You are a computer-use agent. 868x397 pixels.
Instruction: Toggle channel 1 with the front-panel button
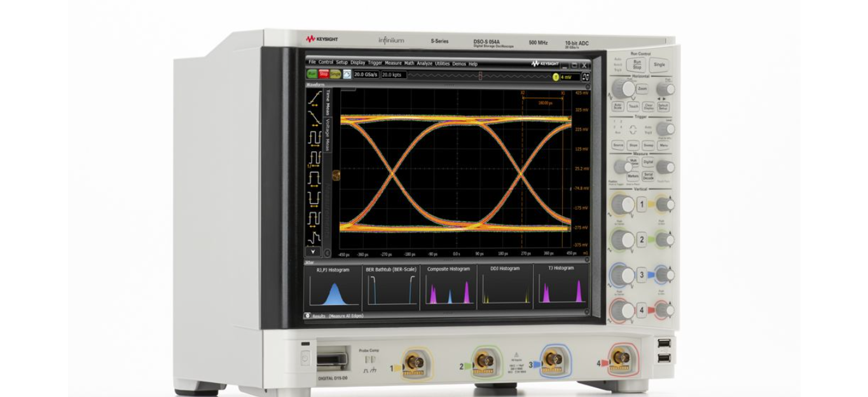[642, 205]
